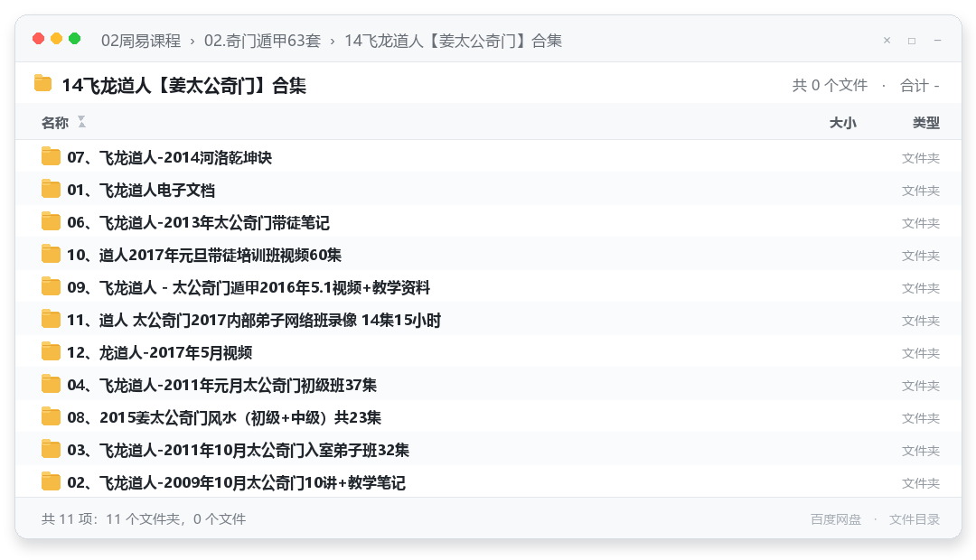Click folder icon of 02、飞龙道人-2009年10月太公奇门10讲
The image size is (976, 560).
(51, 481)
